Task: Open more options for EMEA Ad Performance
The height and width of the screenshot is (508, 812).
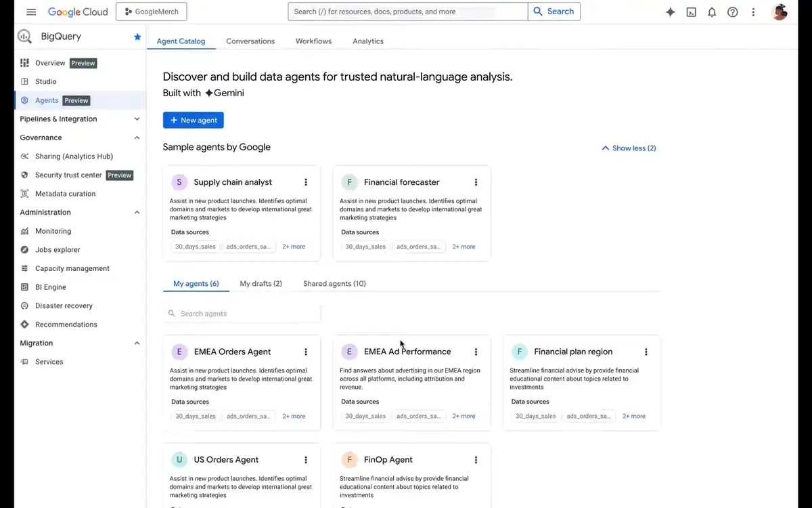Action: pos(476,352)
